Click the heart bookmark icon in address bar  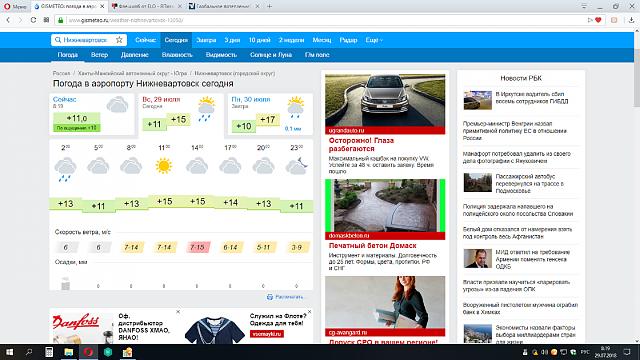(x=598, y=20)
